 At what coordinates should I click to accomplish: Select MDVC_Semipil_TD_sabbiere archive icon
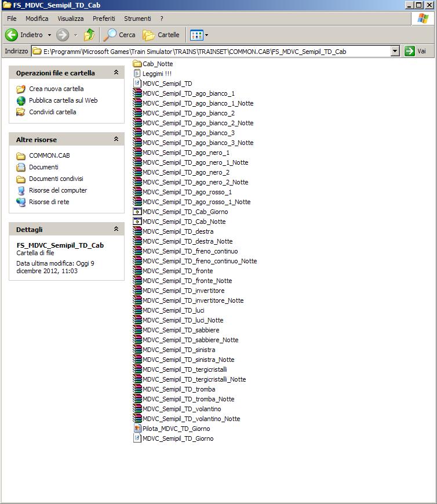tap(137, 330)
